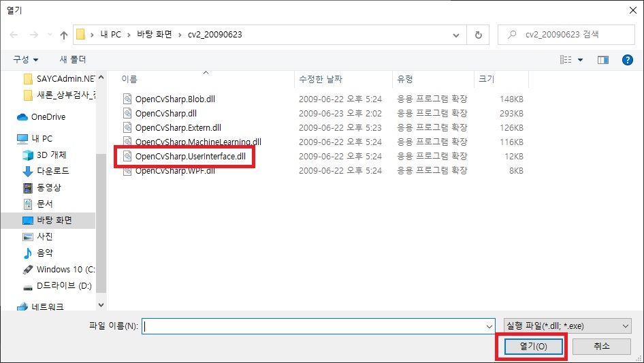The width and height of the screenshot is (644, 363).
Task: Click sidebar scrollbar up arrow
Action: click(101, 77)
